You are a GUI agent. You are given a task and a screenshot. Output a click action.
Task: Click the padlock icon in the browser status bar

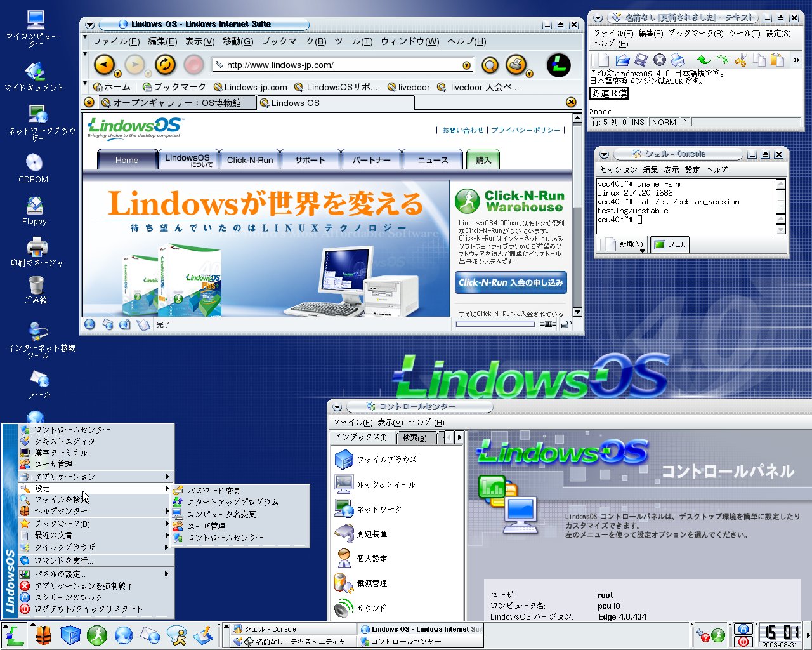coord(566,324)
